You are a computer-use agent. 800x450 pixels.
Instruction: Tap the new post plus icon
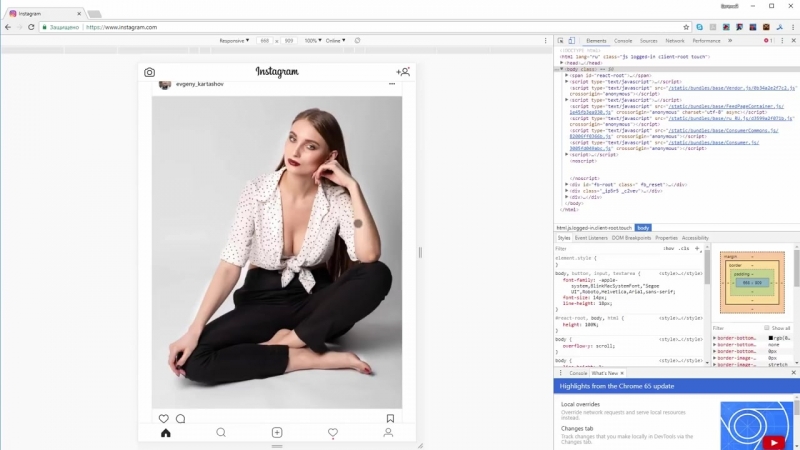tap(277, 433)
